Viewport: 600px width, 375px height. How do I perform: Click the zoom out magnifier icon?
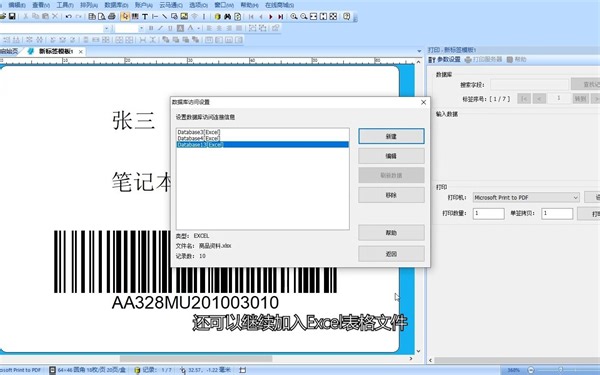click(303, 16)
